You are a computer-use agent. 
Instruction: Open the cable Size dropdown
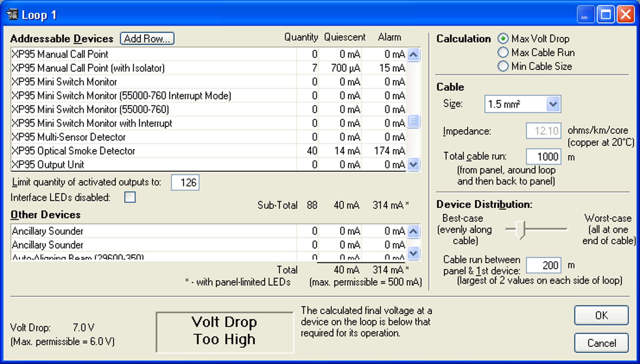pyautogui.click(x=553, y=104)
